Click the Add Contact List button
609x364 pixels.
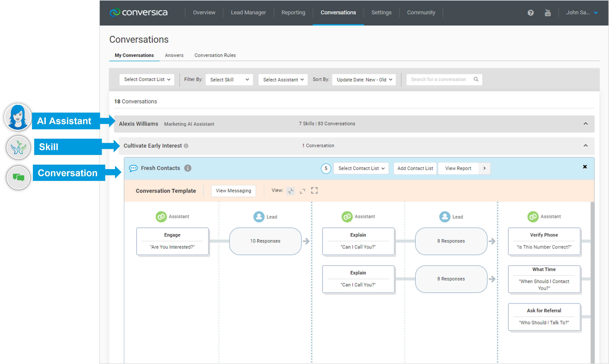pyautogui.click(x=415, y=168)
